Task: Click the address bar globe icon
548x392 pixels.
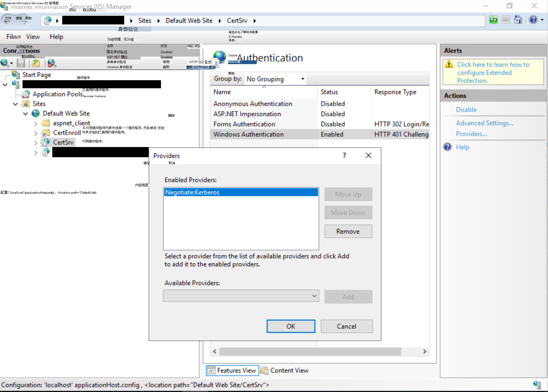Action: pos(48,21)
